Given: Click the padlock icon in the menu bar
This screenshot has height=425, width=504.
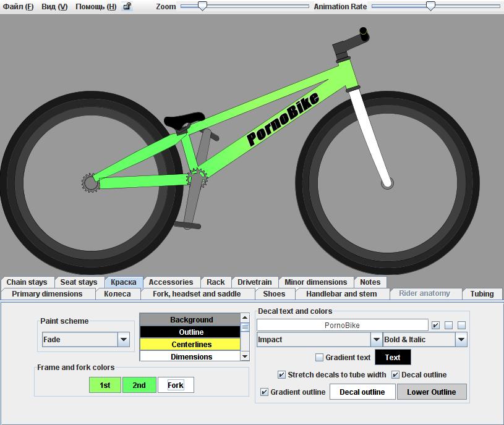Looking at the screenshot, I should click(x=127, y=7).
